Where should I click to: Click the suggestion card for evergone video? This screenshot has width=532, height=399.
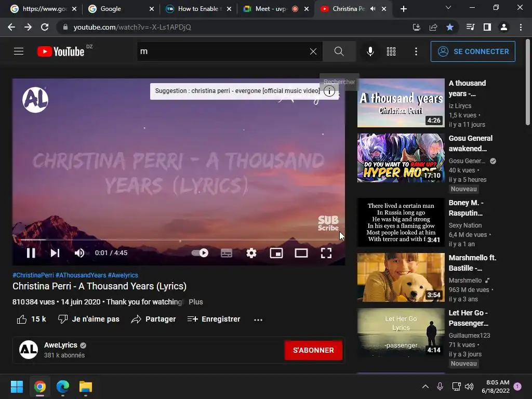point(237,91)
